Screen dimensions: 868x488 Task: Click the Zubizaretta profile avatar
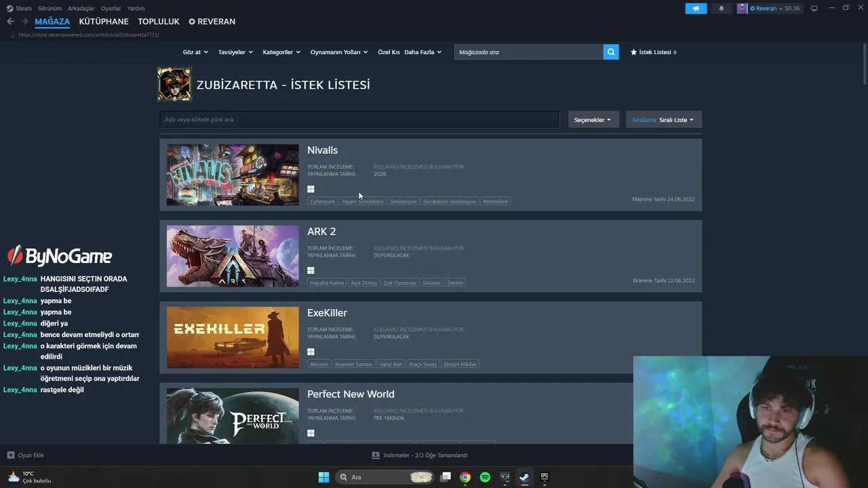(174, 84)
